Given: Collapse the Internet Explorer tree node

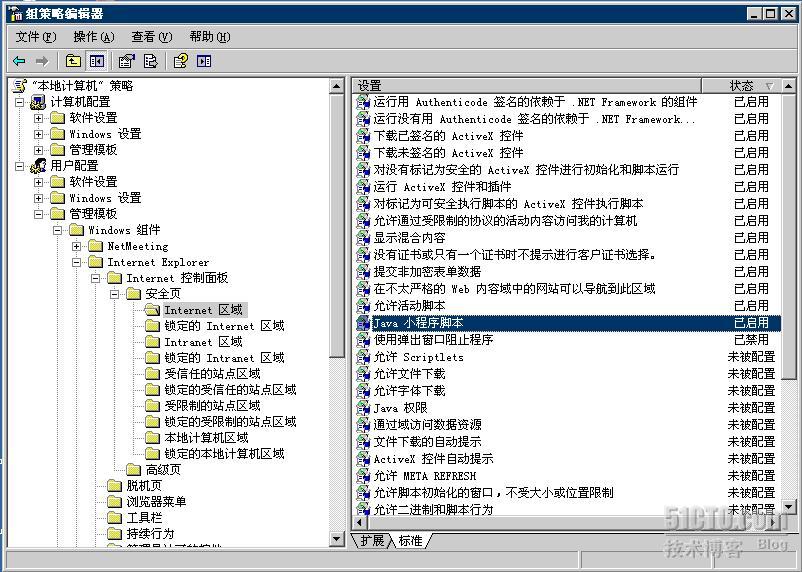Looking at the screenshot, I should tap(77, 262).
